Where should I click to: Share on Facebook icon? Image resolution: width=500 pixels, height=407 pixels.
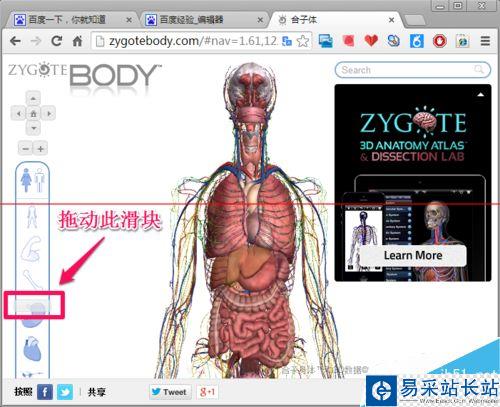pos(45,392)
